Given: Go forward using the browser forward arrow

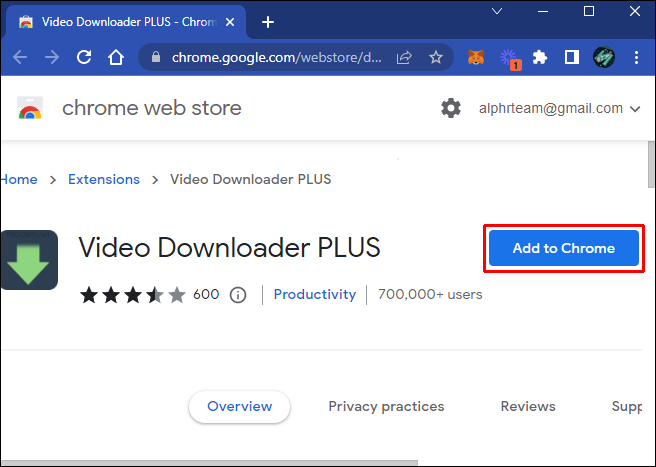Looking at the screenshot, I should coord(52,57).
